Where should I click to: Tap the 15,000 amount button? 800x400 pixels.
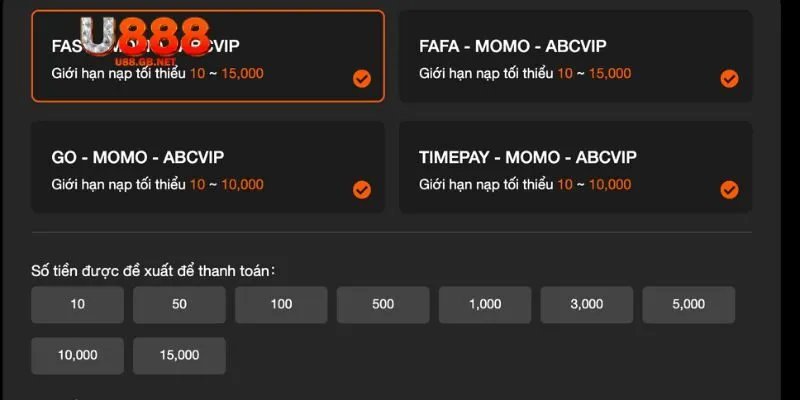[179, 356]
